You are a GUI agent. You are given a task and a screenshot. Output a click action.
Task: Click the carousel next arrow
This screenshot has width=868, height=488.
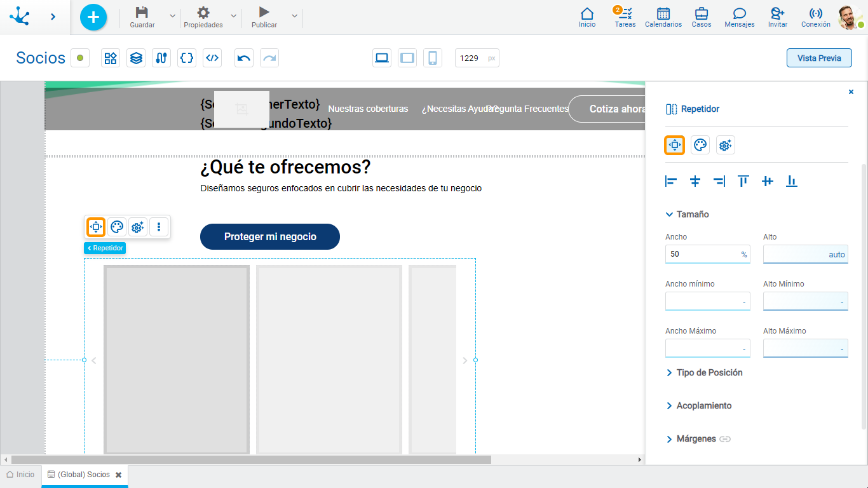point(465,360)
